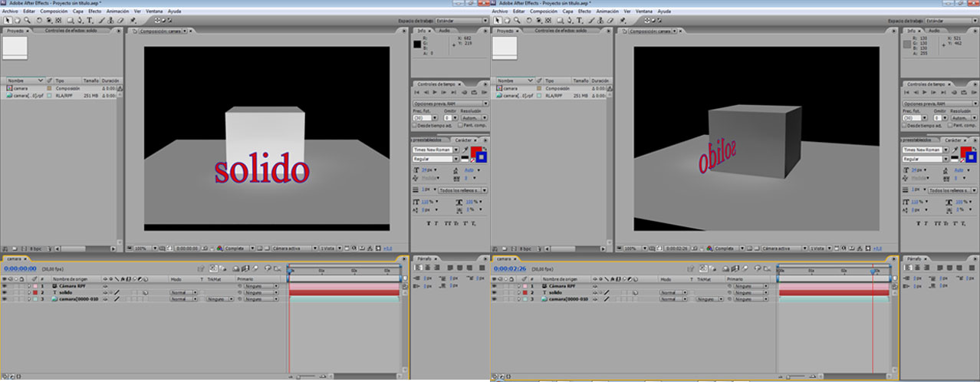This screenshot has height=382, width=980.
Task: Select the Zoom tool in right window
Action: point(517,21)
